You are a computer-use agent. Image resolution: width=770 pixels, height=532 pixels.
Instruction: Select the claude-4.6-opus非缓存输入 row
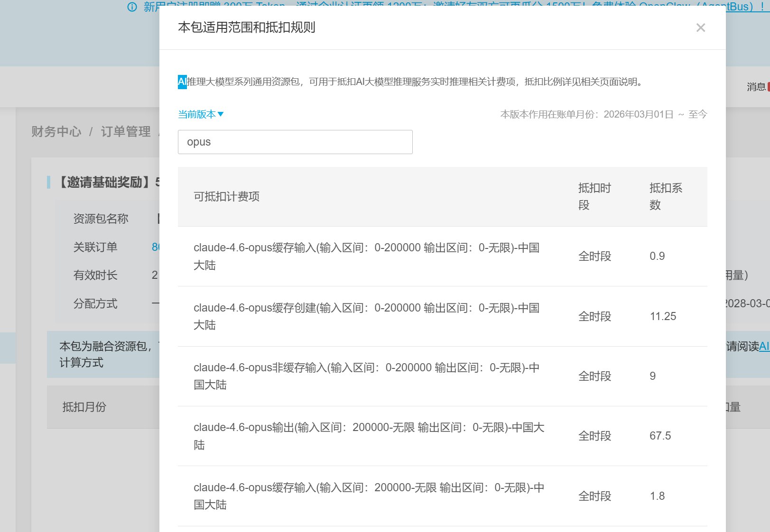point(366,376)
